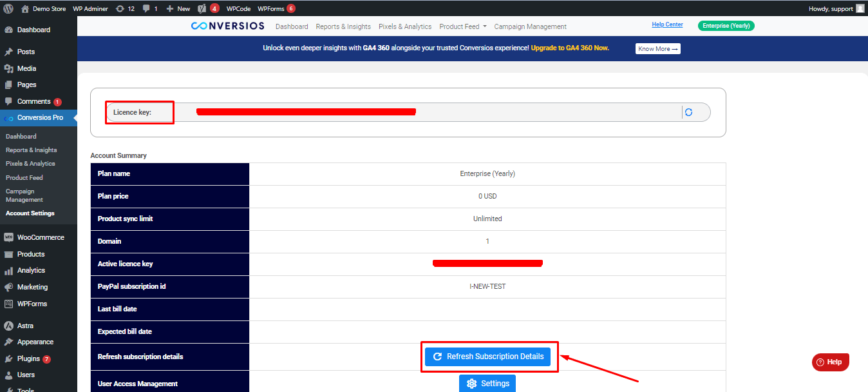Image resolution: width=868 pixels, height=392 pixels.
Task: Click the Analytics bar chart icon
Action: coord(9,270)
